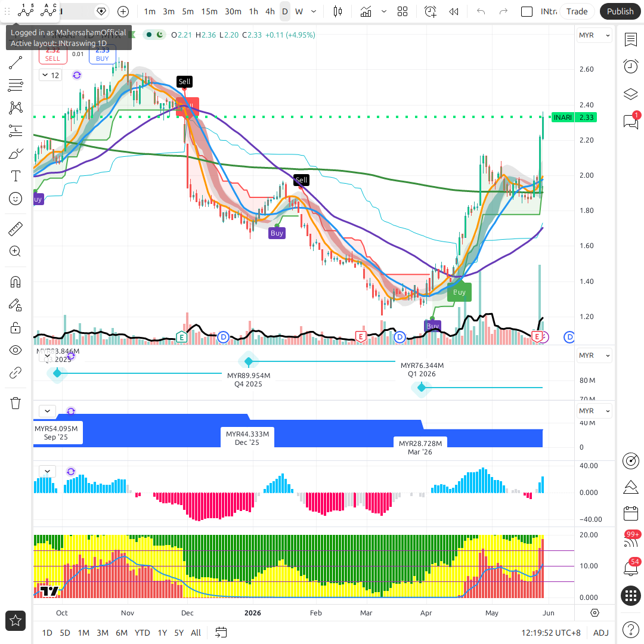This screenshot has height=644, width=644.
Task: Expand the MYR currency dropdown at top
Action: coord(595,35)
